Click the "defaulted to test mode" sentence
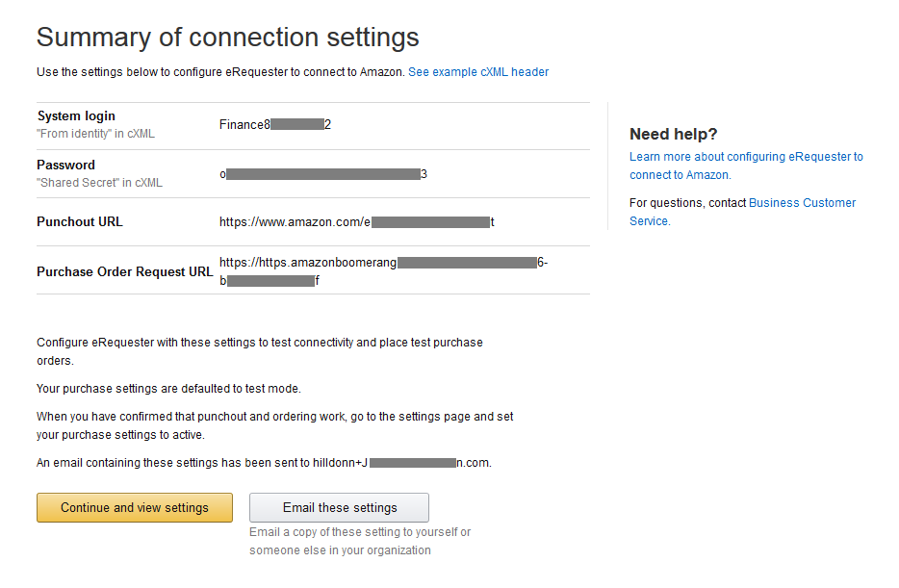Viewport: 899px width, 588px height. pos(168,389)
